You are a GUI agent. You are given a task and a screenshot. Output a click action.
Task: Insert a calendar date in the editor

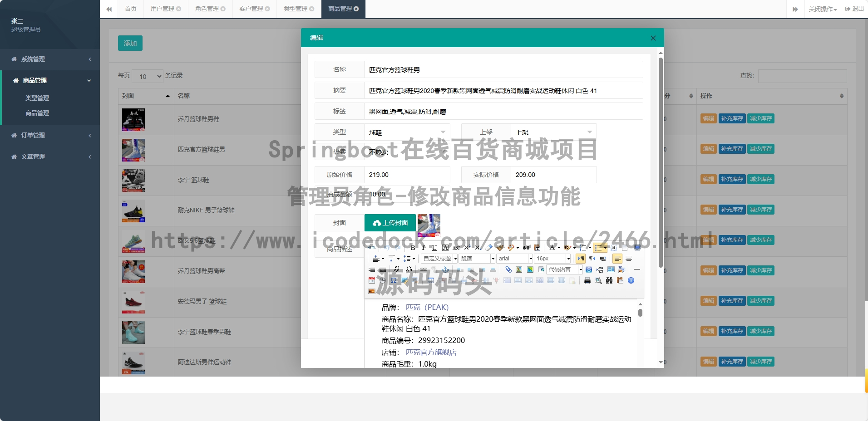(372, 280)
